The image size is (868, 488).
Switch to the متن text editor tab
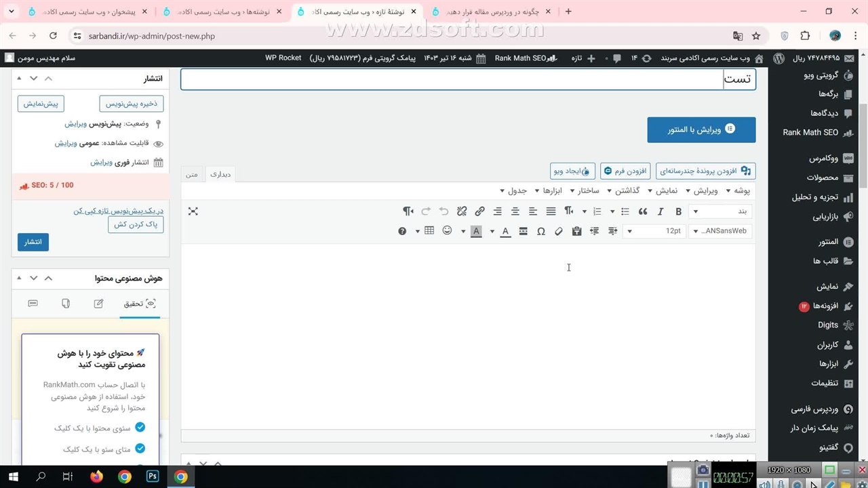(192, 174)
